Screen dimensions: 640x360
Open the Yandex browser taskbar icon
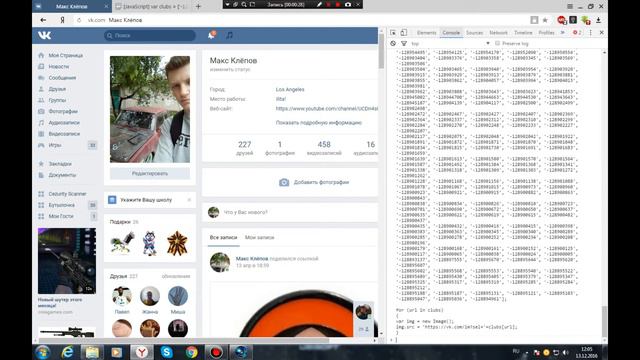click(142, 352)
